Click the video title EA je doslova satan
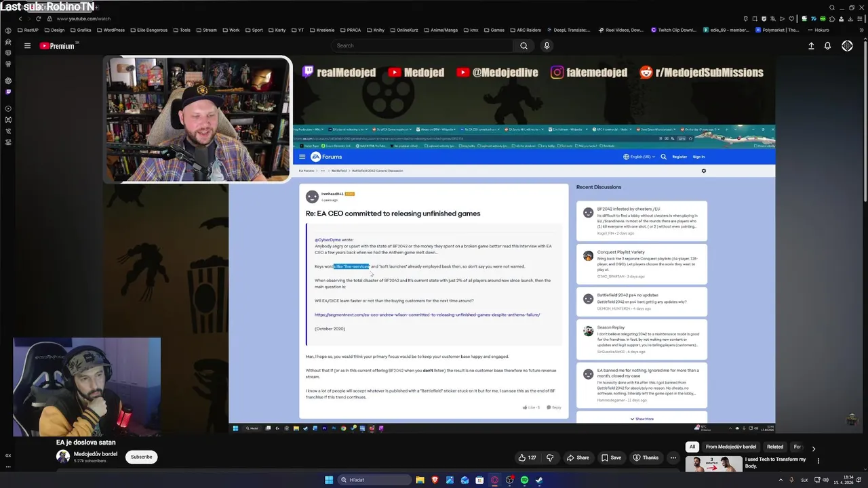This screenshot has width=868, height=488. (x=85, y=443)
